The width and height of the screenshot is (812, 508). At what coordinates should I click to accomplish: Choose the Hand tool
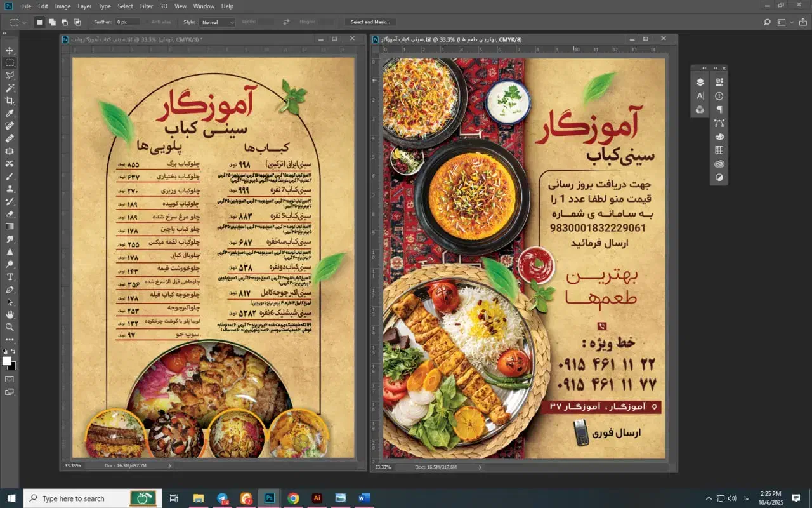(x=10, y=314)
